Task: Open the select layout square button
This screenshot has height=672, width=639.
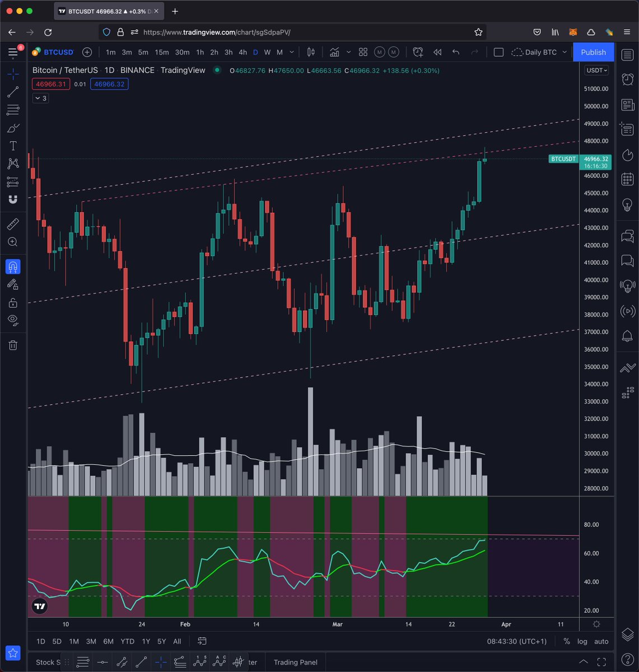Action: [x=498, y=52]
